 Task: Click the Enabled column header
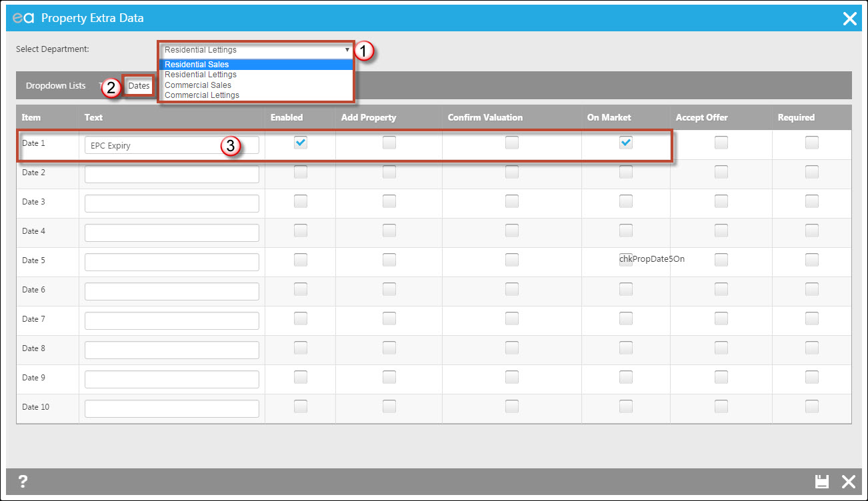[x=287, y=117]
